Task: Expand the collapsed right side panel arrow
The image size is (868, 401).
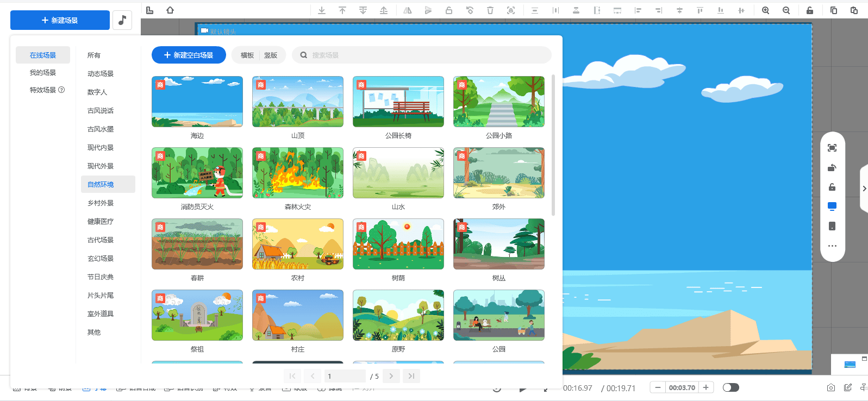Action: click(x=864, y=189)
